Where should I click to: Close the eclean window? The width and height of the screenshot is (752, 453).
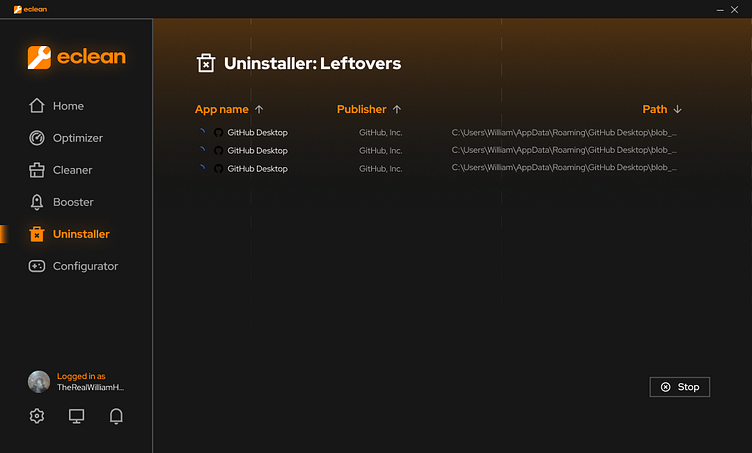(734, 10)
